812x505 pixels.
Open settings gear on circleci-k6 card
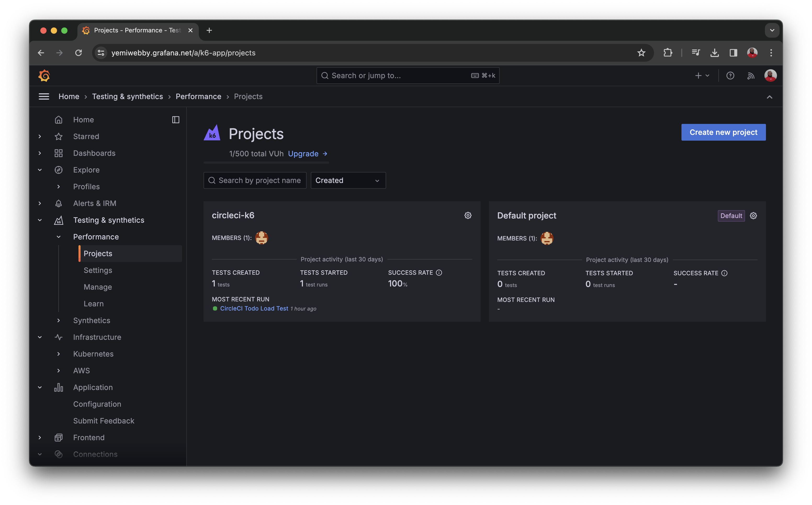(x=468, y=215)
